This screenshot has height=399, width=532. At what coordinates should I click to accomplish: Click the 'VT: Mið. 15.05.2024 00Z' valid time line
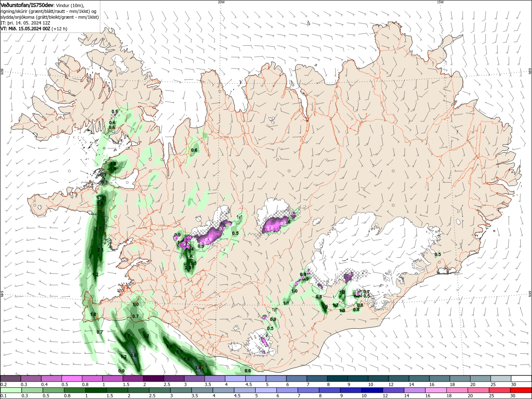pos(25,29)
